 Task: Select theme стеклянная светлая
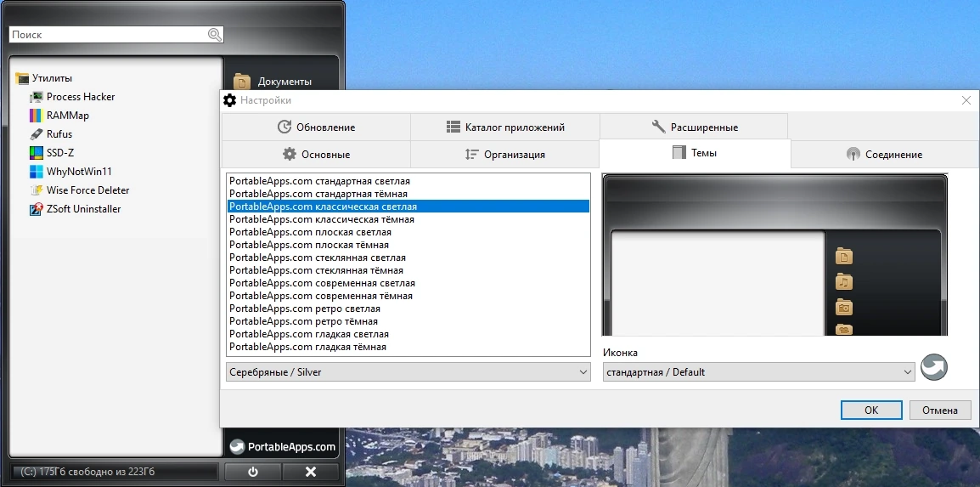pos(408,258)
